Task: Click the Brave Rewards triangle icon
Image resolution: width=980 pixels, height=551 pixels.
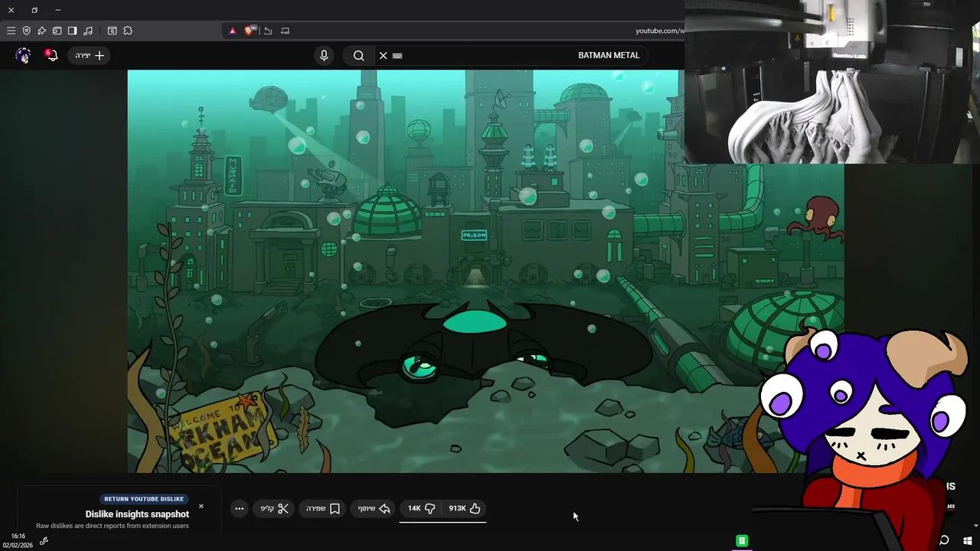Action: tap(233, 31)
